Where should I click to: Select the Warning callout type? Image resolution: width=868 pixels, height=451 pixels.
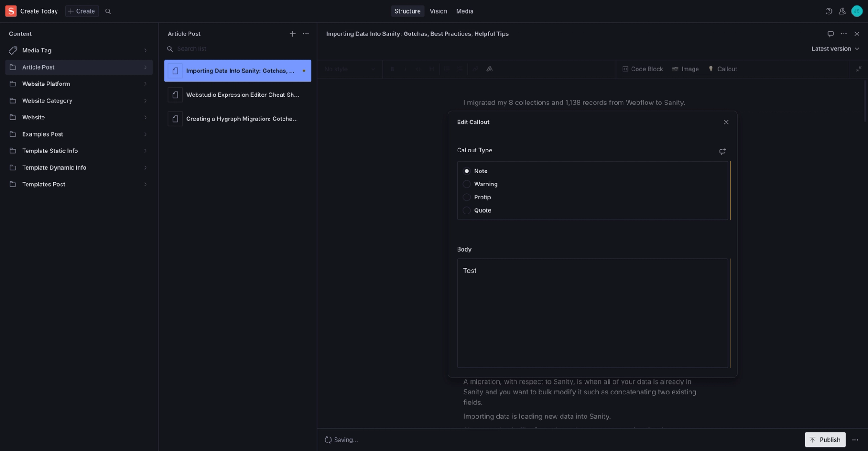(x=467, y=184)
